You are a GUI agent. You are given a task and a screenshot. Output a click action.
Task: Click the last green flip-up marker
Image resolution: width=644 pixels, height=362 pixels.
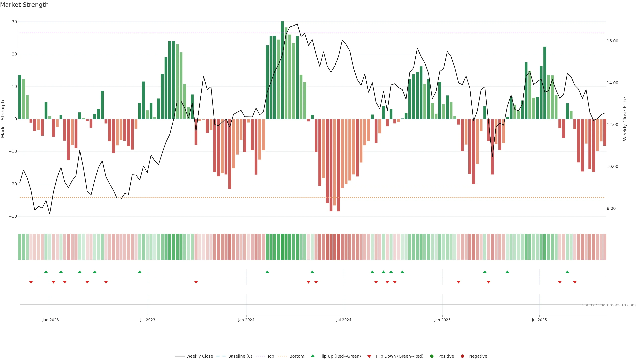pyautogui.click(x=567, y=272)
